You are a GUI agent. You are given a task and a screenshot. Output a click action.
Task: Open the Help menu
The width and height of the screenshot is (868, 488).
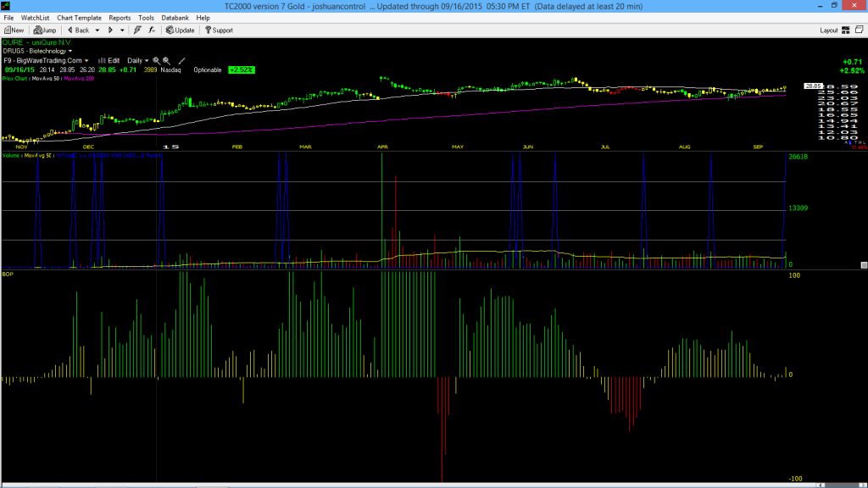(203, 18)
